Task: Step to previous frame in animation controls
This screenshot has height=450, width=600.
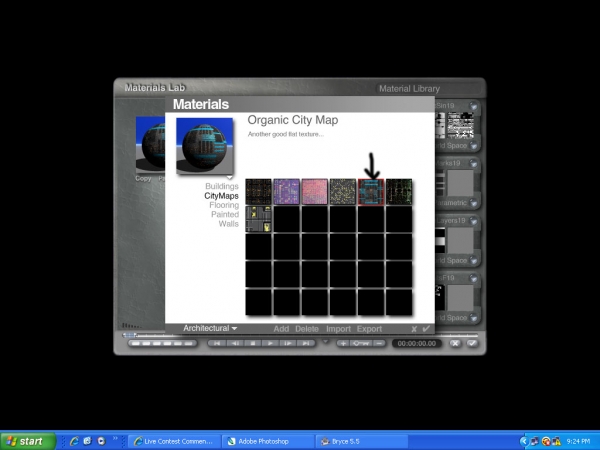Action: (234, 343)
